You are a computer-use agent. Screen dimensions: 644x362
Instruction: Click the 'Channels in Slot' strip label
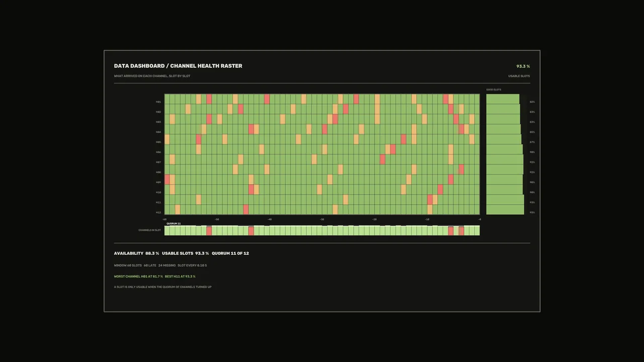click(150, 230)
